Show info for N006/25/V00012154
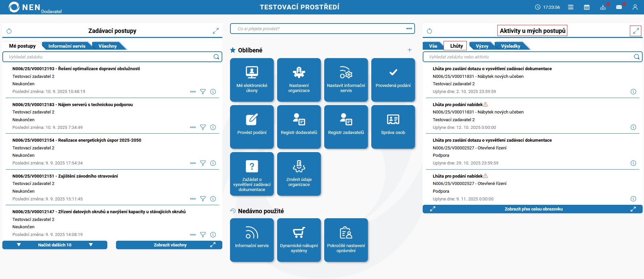The height and width of the screenshot is (279, 644). tap(213, 163)
